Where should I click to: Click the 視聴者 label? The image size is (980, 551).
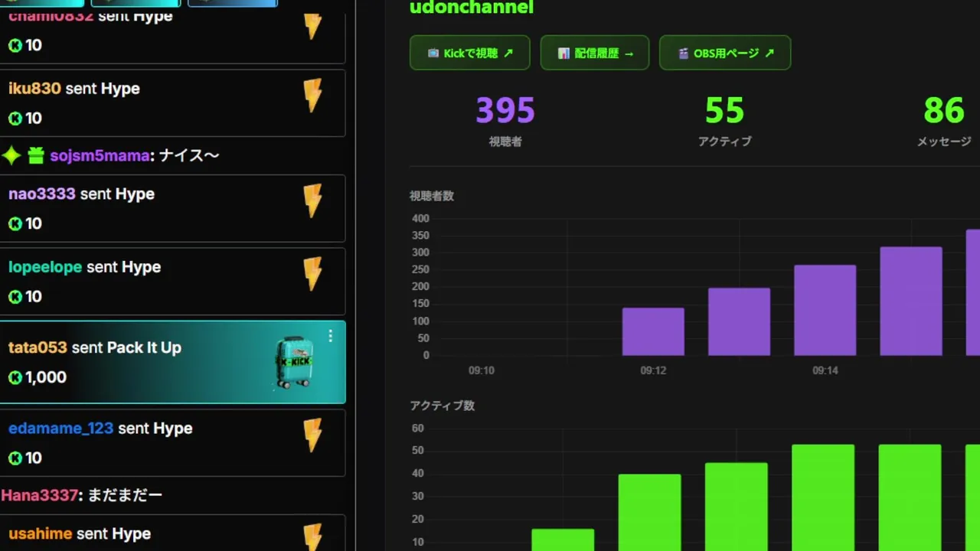click(505, 142)
